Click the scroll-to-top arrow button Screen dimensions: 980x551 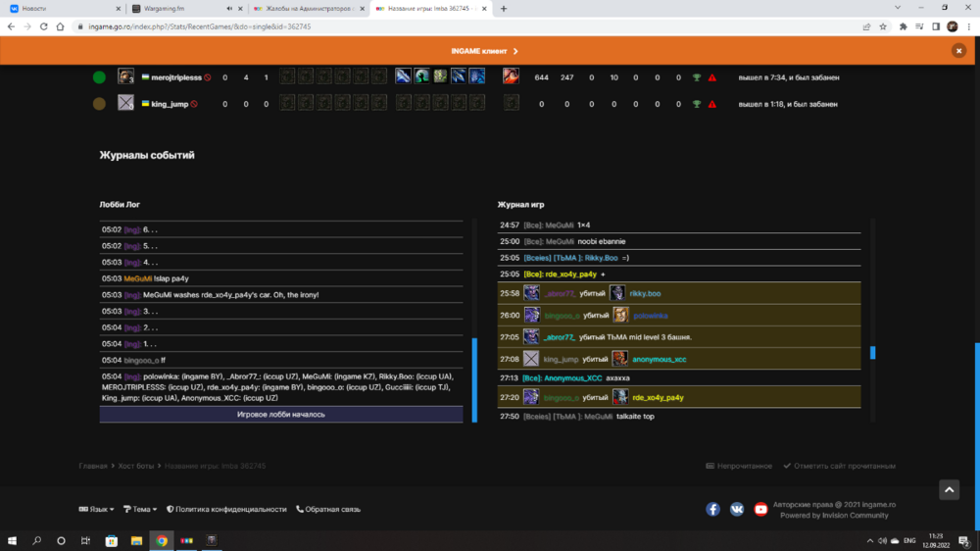tap(949, 490)
